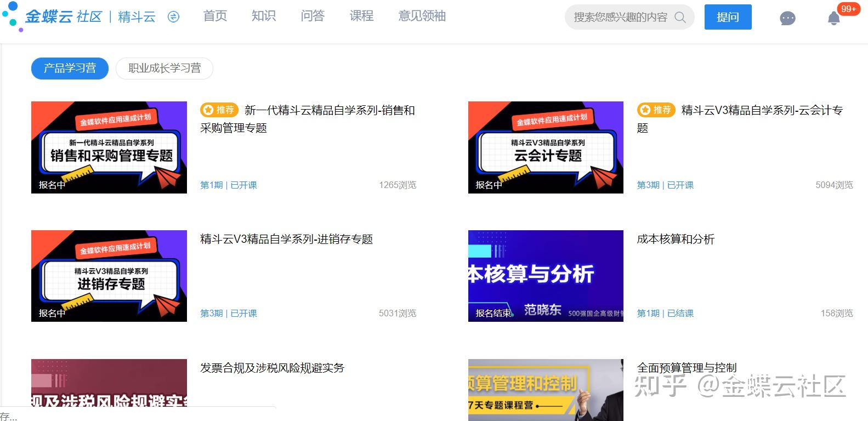Open the 知识 menu item
The width and height of the screenshot is (868, 421).
click(x=264, y=16)
